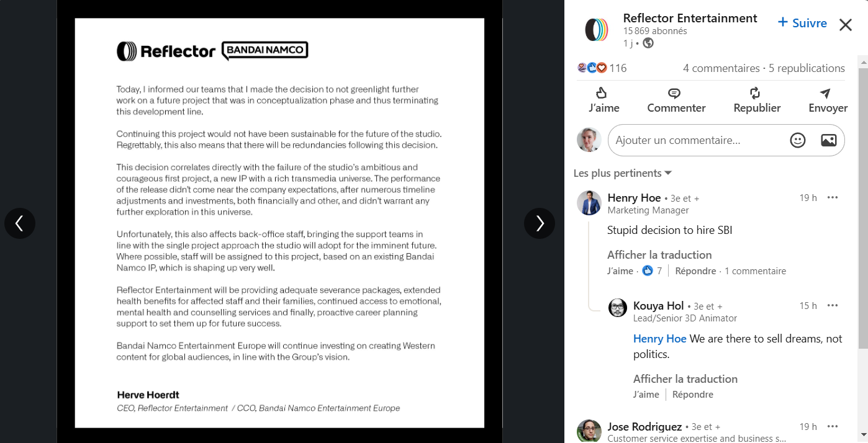Send the post via Envoyer
The height and width of the screenshot is (443, 868).
(x=828, y=101)
